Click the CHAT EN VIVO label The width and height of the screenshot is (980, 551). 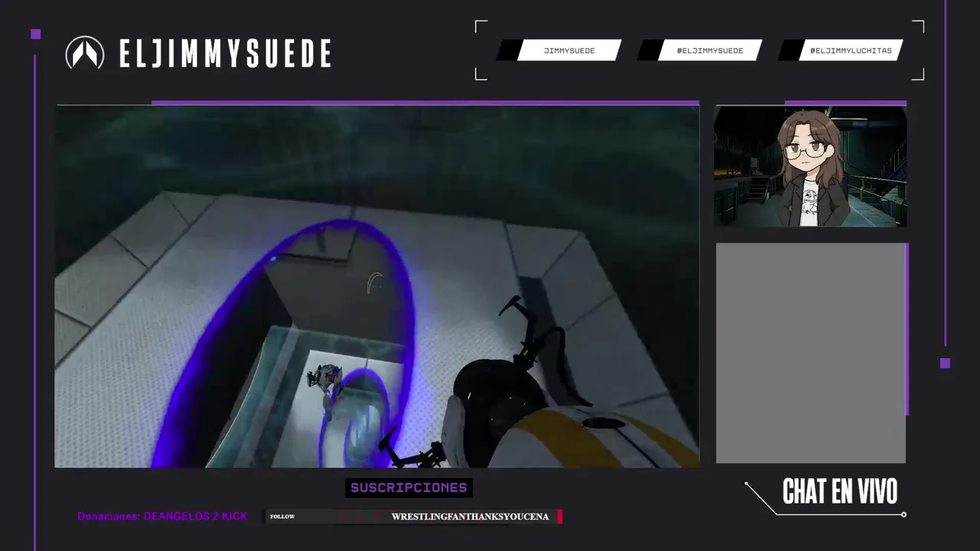tap(839, 492)
